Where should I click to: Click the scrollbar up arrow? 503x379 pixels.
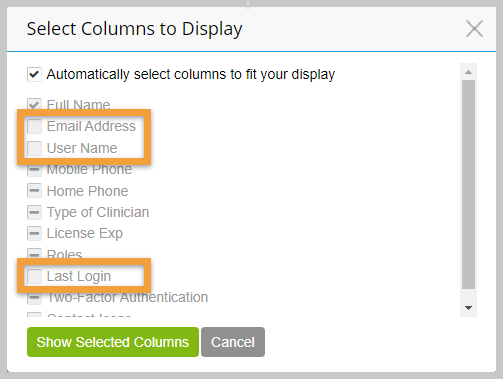[x=468, y=72]
